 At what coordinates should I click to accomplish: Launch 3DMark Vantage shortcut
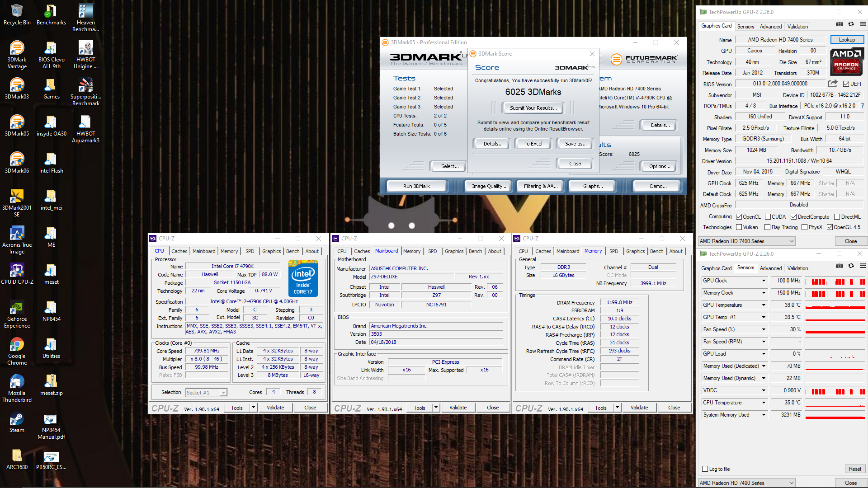[17, 55]
